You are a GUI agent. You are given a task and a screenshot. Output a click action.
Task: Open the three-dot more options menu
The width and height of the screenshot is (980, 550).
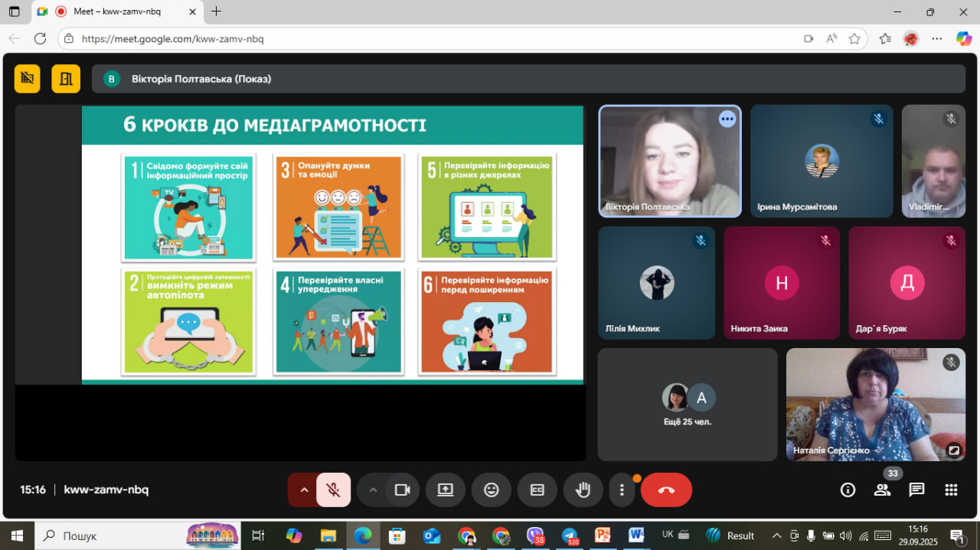(622, 490)
